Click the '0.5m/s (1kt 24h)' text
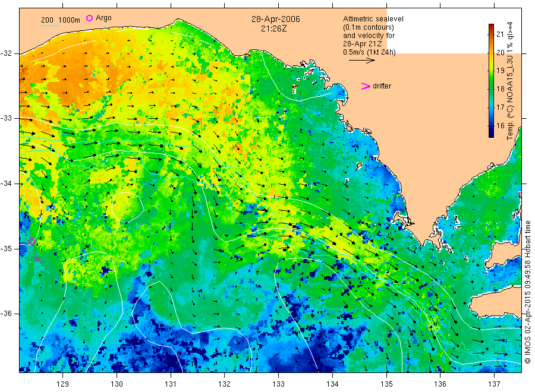Screen dimensions: 535x392 pos(369,52)
